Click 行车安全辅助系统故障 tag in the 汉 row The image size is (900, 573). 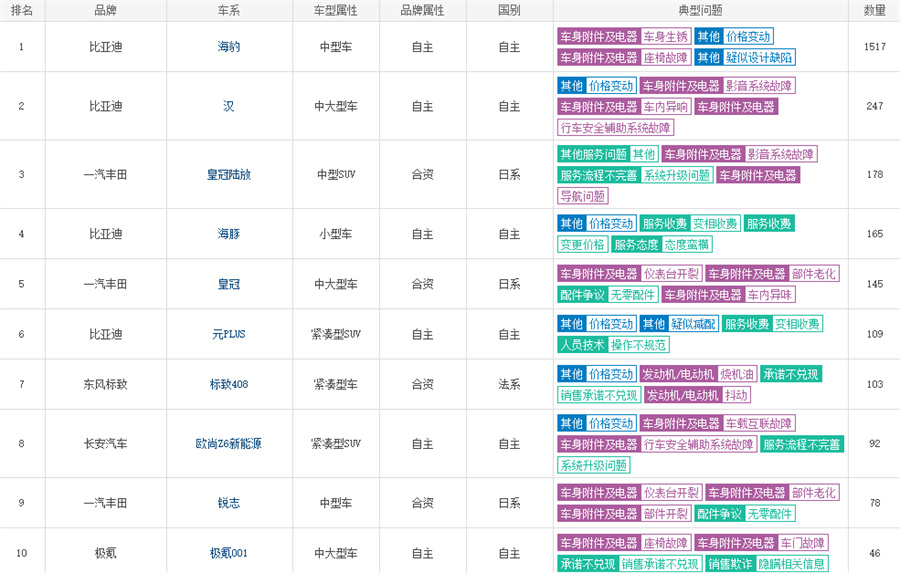pyautogui.click(x=615, y=127)
